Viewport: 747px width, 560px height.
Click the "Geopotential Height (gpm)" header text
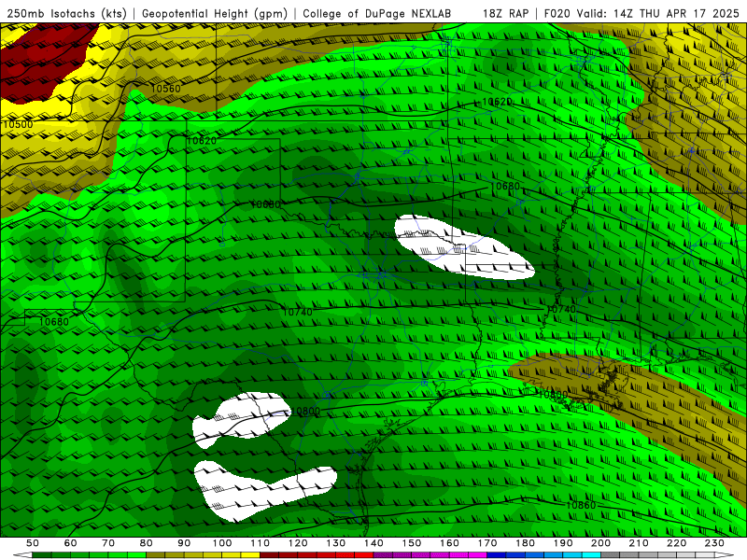coord(215,14)
